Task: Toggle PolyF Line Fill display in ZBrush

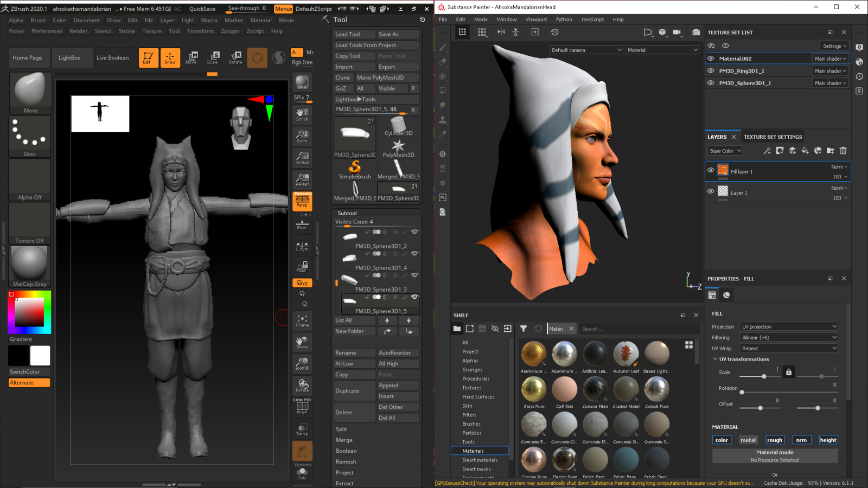Action: click(302, 407)
